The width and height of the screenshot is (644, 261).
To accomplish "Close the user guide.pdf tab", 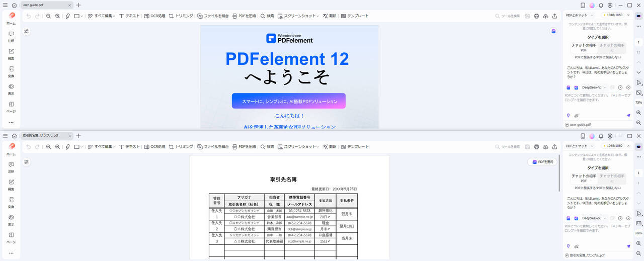I will [x=69, y=5].
